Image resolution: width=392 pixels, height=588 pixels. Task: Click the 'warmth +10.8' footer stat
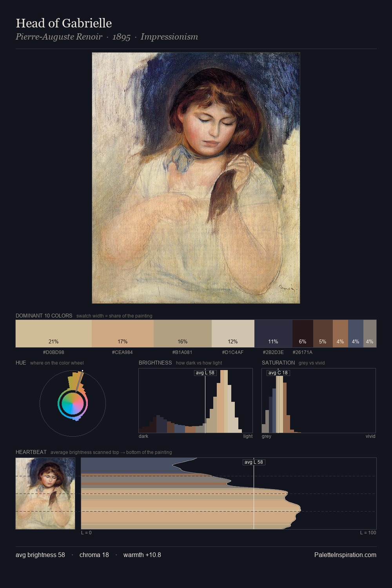tap(142, 555)
